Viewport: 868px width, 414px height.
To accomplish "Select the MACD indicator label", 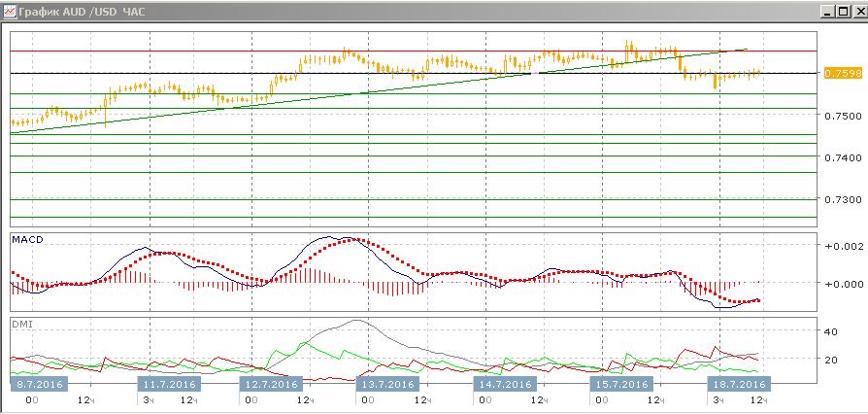I will pyautogui.click(x=28, y=239).
